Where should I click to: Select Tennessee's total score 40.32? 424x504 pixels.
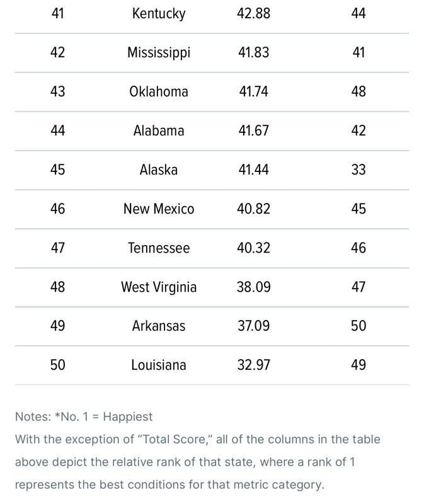coord(254,248)
